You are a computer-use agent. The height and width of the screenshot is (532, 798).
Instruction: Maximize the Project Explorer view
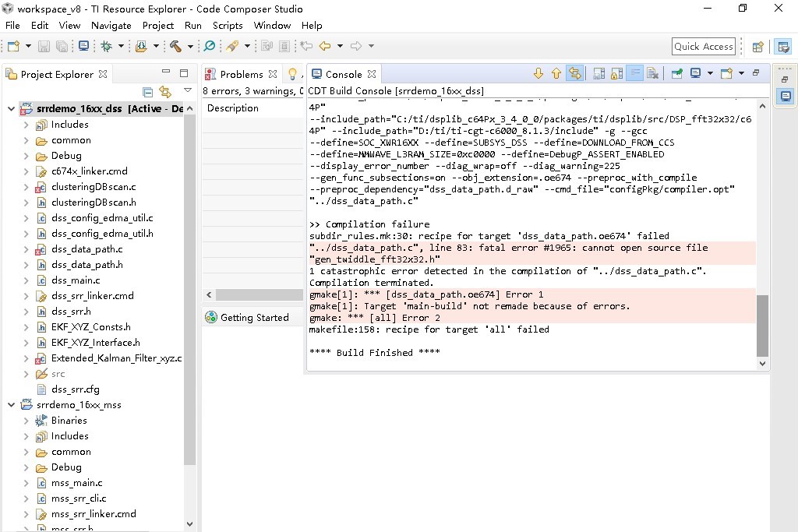tap(184, 73)
